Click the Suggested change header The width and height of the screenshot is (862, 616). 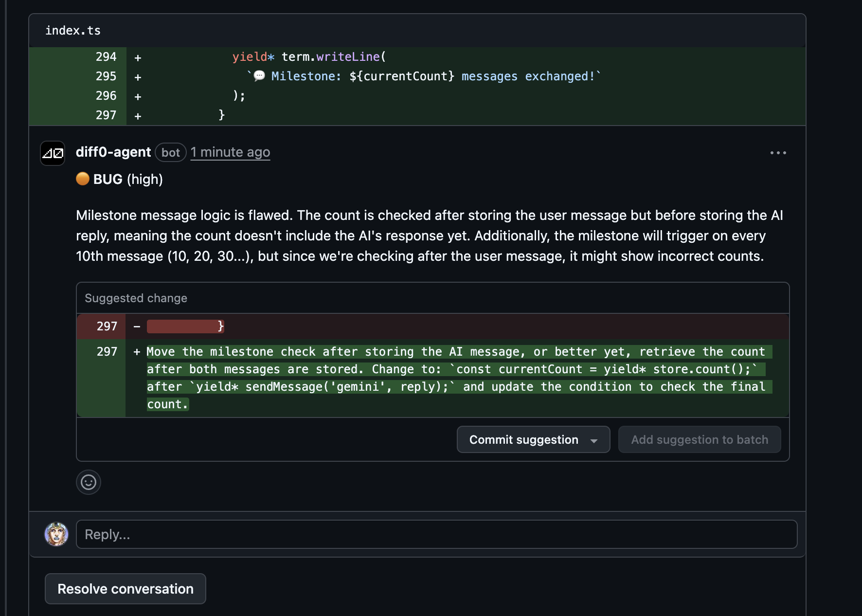pyautogui.click(x=136, y=298)
